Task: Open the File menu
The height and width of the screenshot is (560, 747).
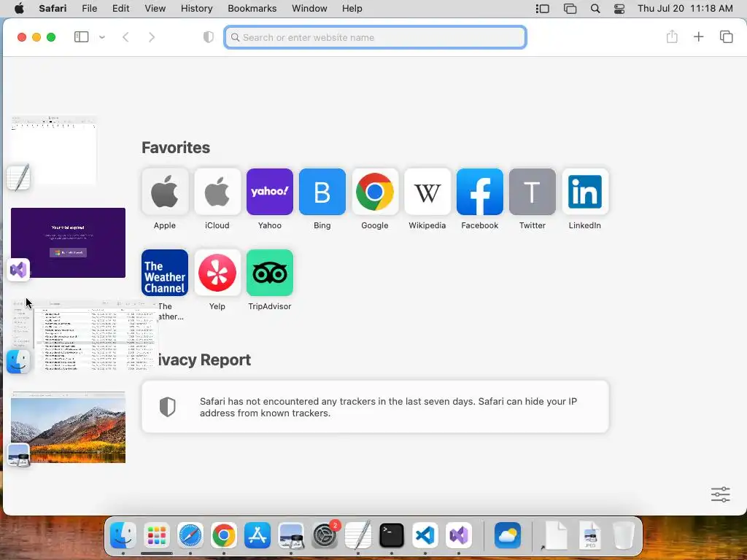Action: (x=90, y=8)
